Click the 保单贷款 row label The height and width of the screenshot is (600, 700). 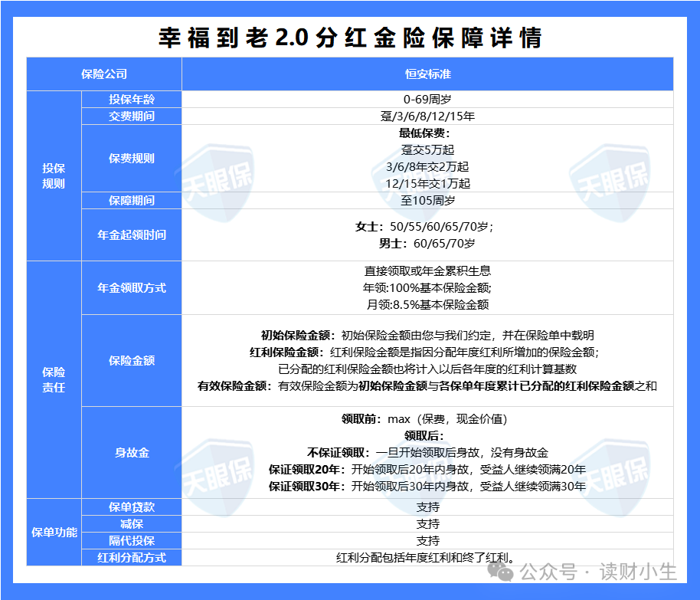132,507
